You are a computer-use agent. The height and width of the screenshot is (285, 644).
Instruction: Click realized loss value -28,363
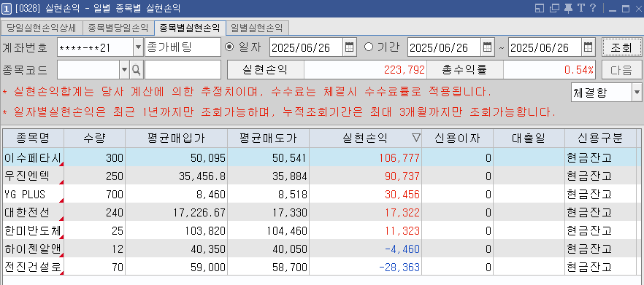399,268
